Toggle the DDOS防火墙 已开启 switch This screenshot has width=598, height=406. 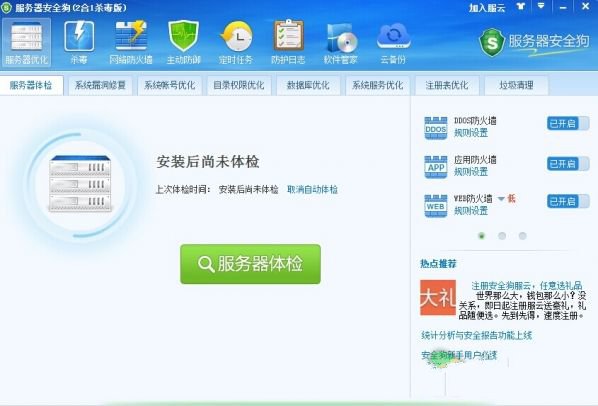coord(568,124)
